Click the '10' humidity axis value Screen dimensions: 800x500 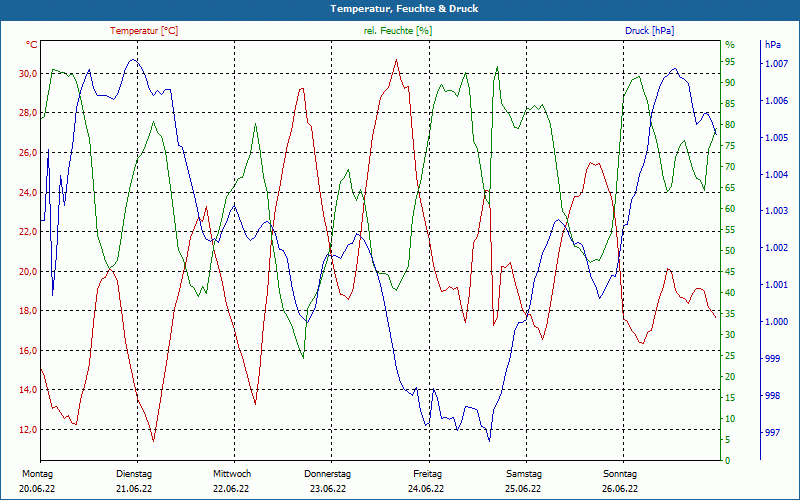(730, 419)
